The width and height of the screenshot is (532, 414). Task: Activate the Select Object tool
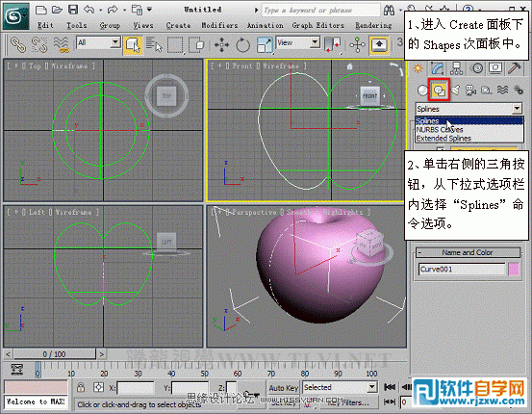(133, 45)
